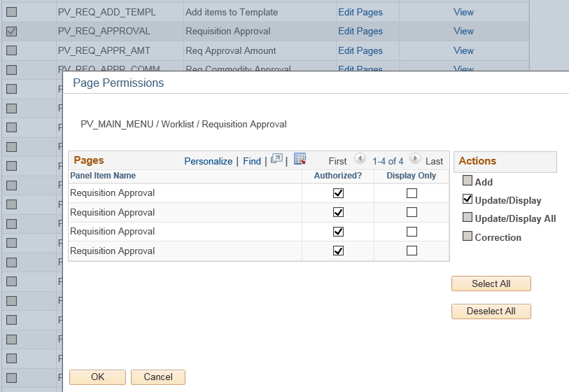Click the Page Permissions dialog title
569x392 pixels.
[x=118, y=83]
